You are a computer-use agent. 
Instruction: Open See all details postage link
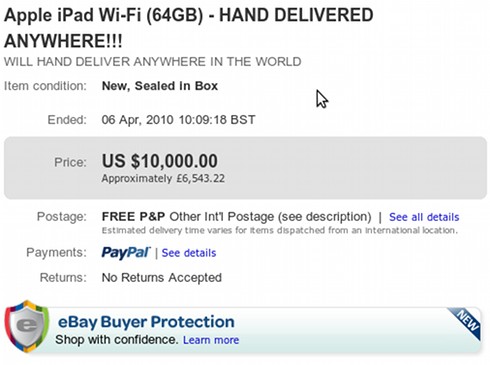424,217
